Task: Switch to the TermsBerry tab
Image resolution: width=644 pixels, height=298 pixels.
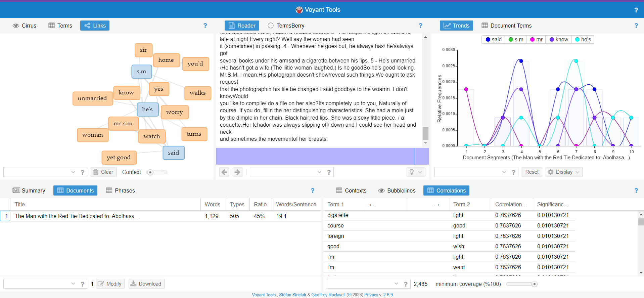Action: (x=286, y=26)
